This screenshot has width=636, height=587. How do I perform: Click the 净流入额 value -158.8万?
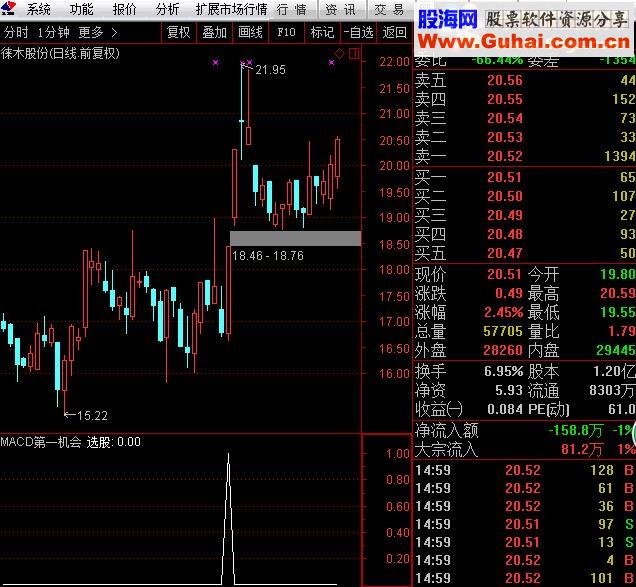(576, 430)
